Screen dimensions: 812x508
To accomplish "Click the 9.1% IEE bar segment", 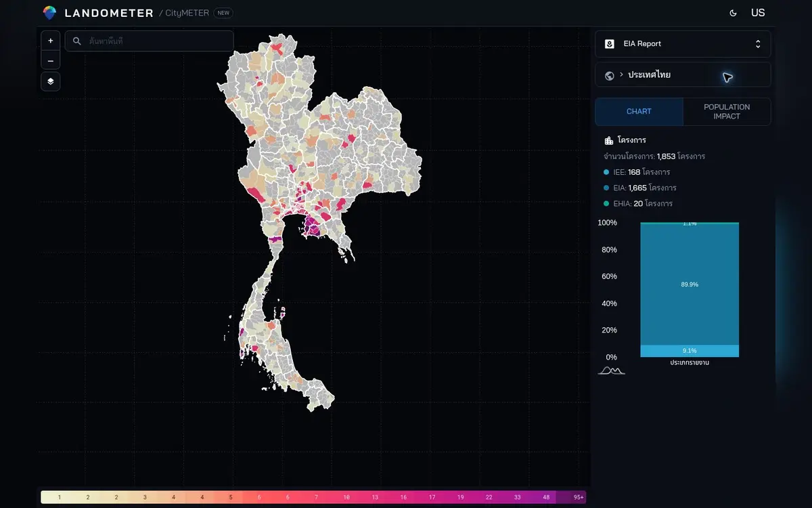I will [x=690, y=351].
